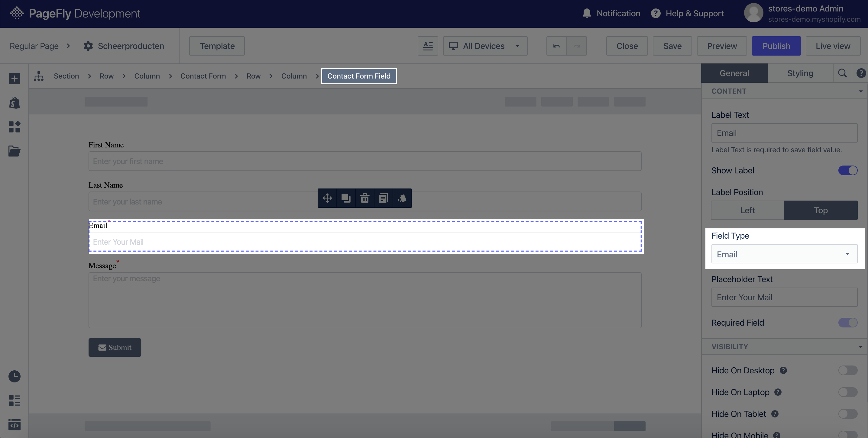Open saved sections folder icon
The image size is (868, 438).
(x=15, y=151)
